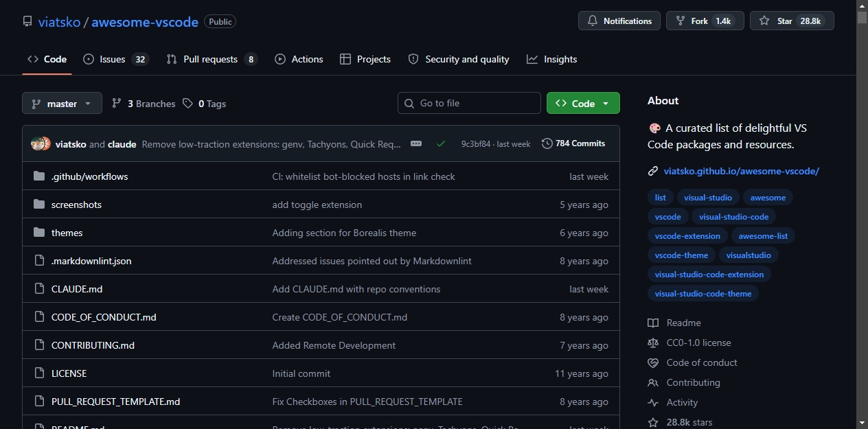Open the Security and quality tab
868x429 pixels.
click(x=459, y=59)
